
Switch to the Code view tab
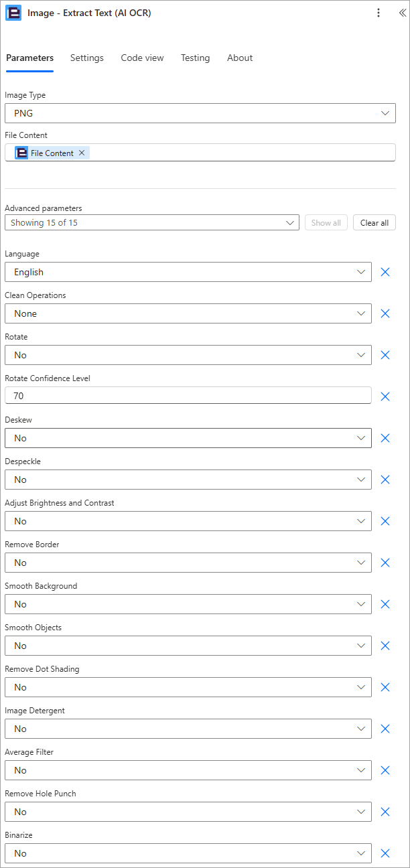click(142, 58)
